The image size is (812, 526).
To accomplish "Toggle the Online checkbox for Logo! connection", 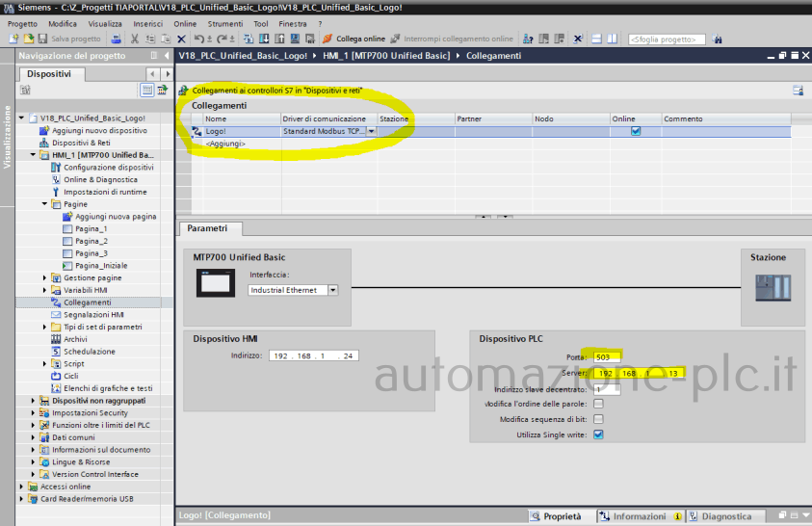I will [636, 131].
